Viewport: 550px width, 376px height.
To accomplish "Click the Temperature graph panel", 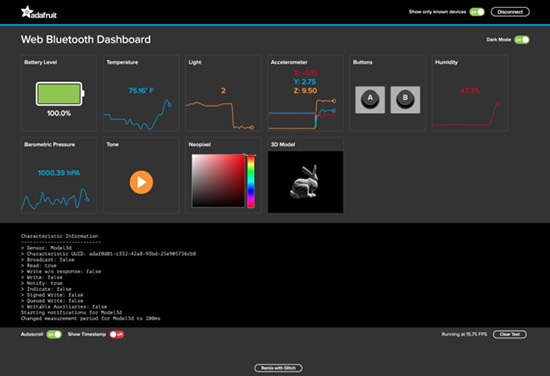I will 141,93.
